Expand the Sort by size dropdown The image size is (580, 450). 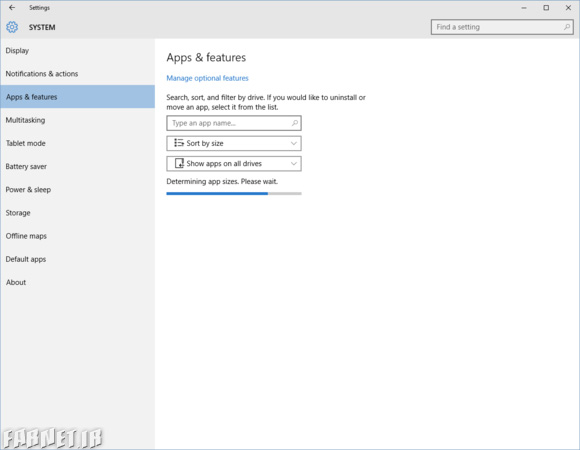point(234,143)
